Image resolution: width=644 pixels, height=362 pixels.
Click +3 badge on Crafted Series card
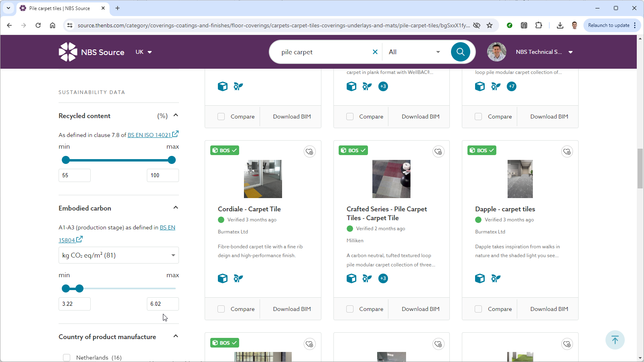(x=383, y=278)
